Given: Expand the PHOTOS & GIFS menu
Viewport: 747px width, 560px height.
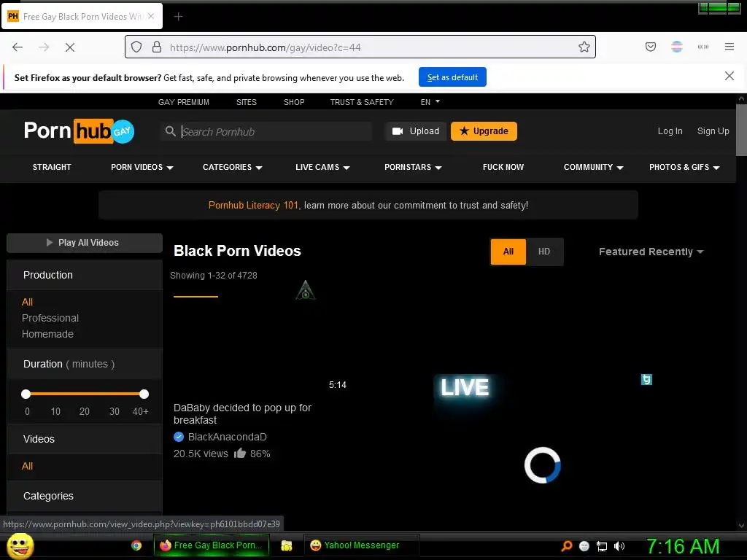Looking at the screenshot, I should pyautogui.click(x=684, y=167).
